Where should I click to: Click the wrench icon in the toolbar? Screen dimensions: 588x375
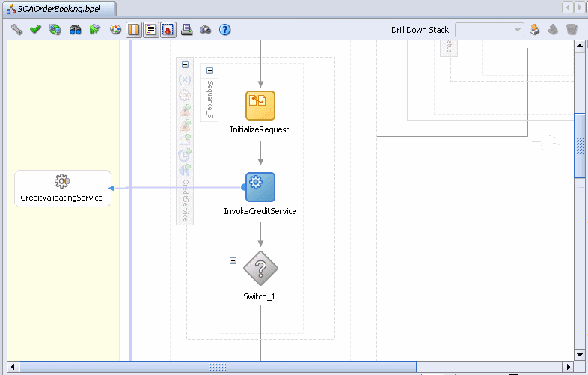click(16, 29)
